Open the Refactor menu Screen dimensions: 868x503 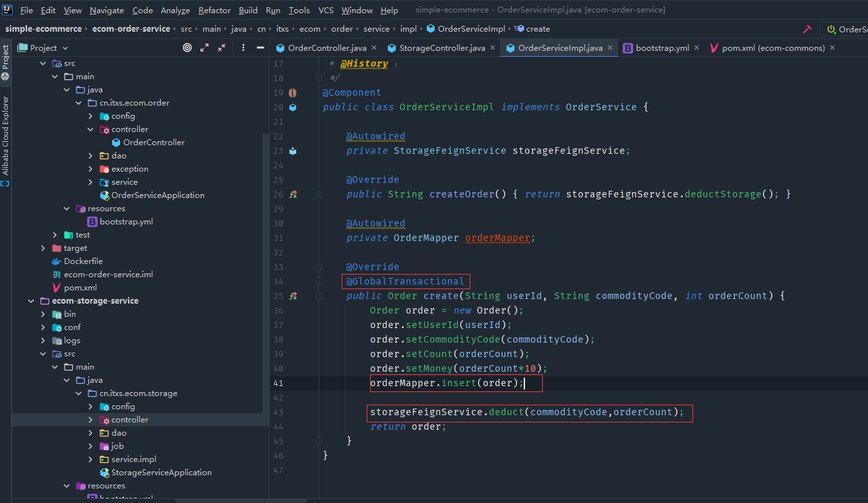[x=214, y=10]
